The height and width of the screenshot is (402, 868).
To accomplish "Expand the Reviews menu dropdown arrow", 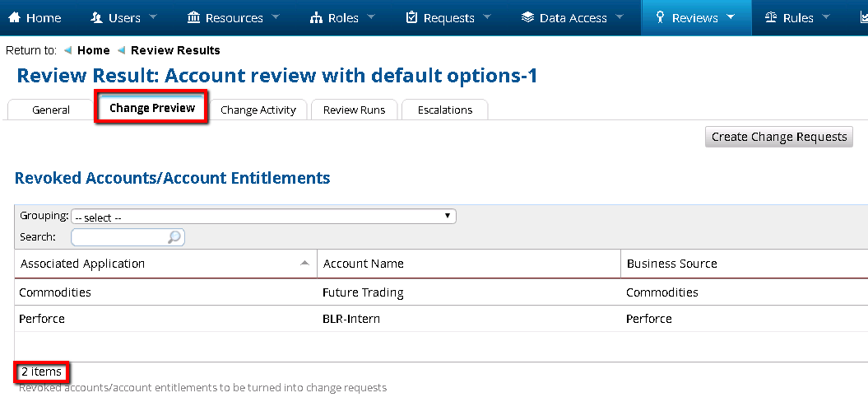I will click(731, 17).
